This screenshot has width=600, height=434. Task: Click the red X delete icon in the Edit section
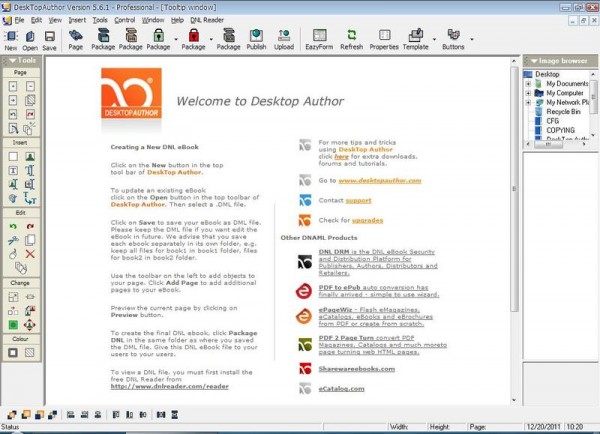30,254
